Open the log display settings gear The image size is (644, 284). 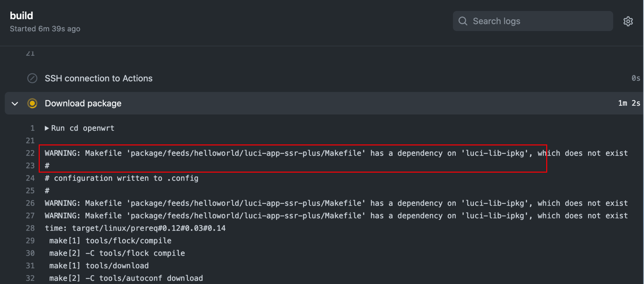pyautogui.click(x=628, y=22)
